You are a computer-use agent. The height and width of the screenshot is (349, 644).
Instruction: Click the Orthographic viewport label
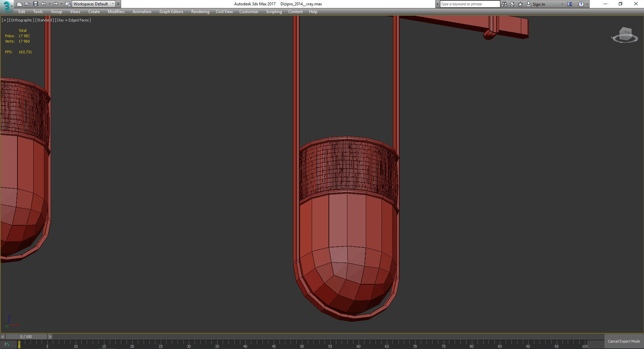21,20
